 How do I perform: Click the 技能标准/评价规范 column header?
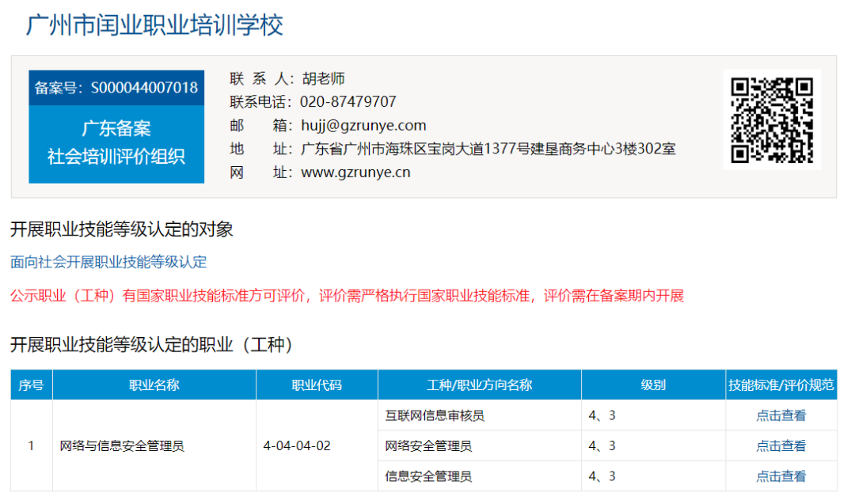pos(781,385)
